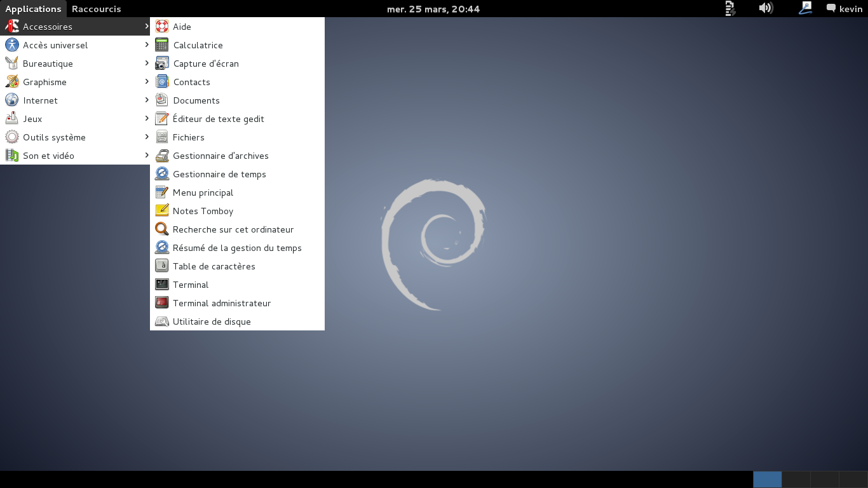The height and width of the screenshot is (488, 868).
Task: Expand the Internet submenu arrow
Action: tap(147, 100)
